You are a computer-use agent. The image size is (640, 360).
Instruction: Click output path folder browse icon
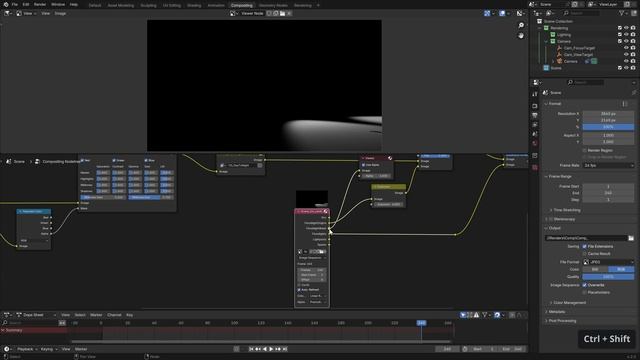631,238
